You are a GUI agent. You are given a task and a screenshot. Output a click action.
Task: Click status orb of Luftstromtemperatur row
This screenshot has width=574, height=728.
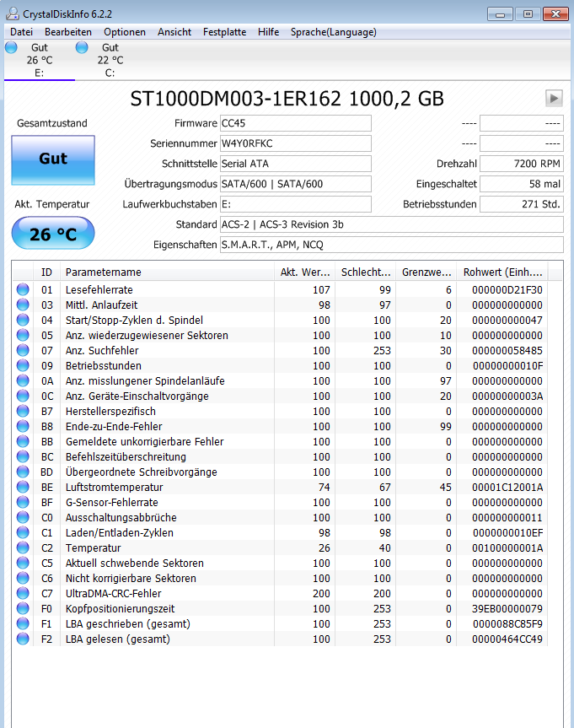pos(23,487)
